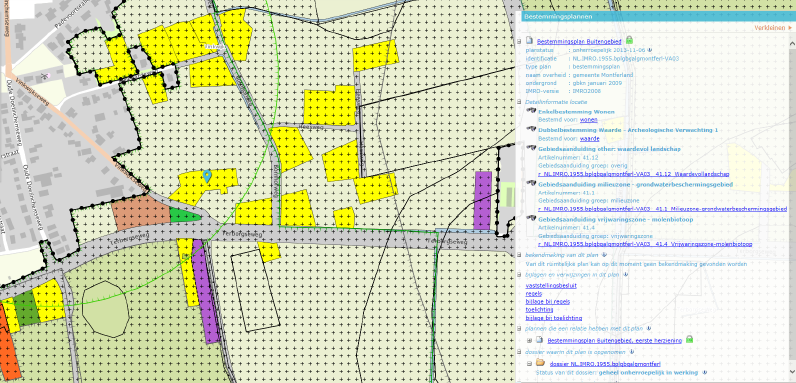Click binoculars icon for waardevol landschap
The width and height of the screenshot is (796, 383).
[532, 148]
